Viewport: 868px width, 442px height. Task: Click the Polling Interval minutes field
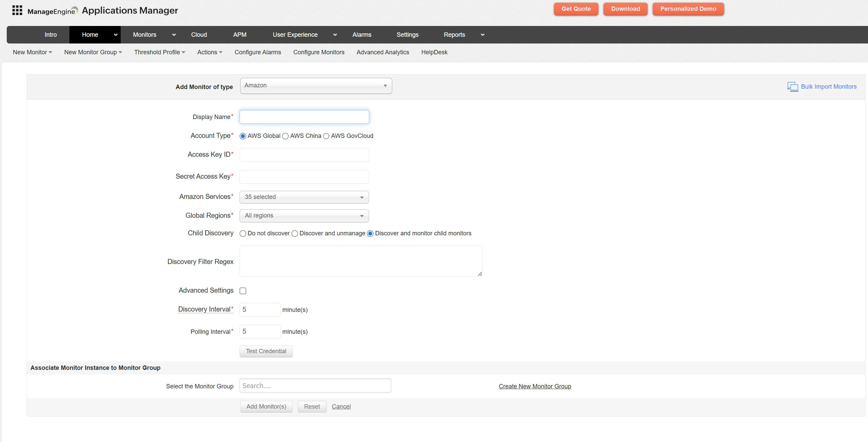(260, 332)
